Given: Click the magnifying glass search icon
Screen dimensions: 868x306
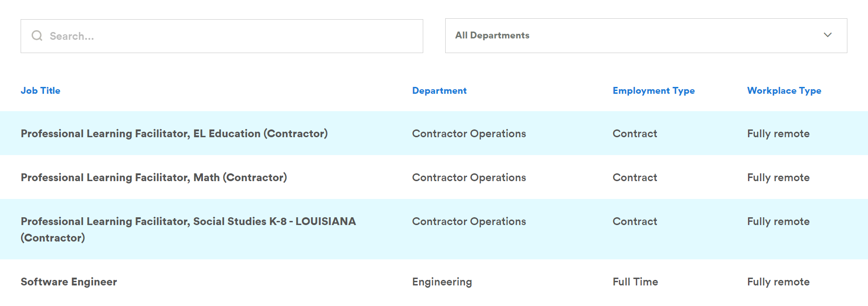Looking at the screenshot, I should pos(37,36).
